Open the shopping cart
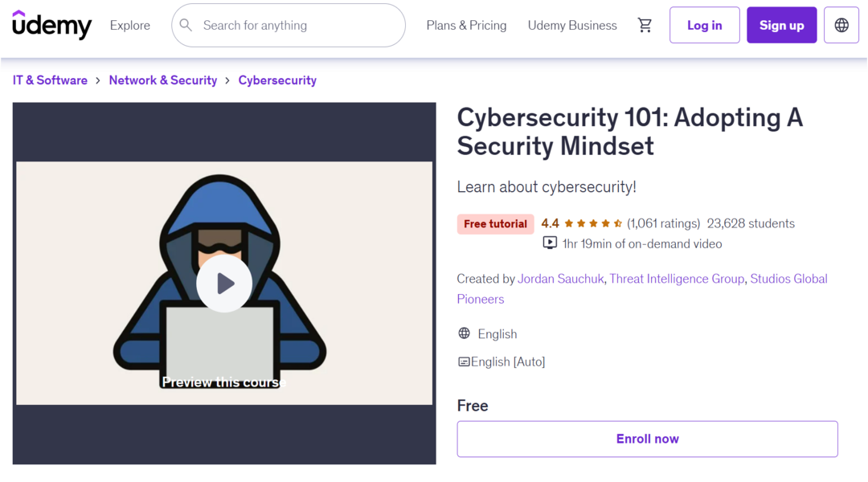Image resolution: width=868 pixels, height=482 pixels. coord(645,26)
